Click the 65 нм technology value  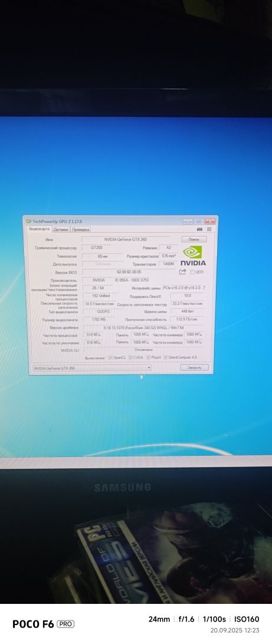coord(103,256)
